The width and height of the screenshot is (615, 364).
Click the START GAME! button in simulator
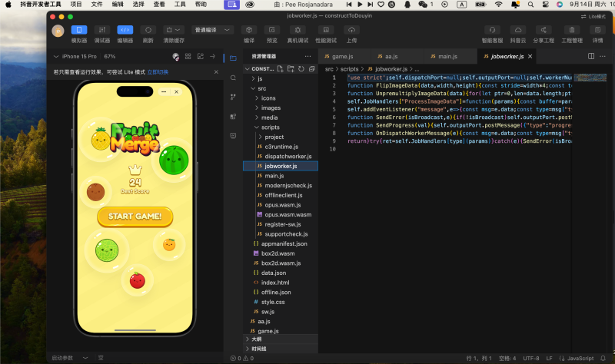(x=135, y=217)
